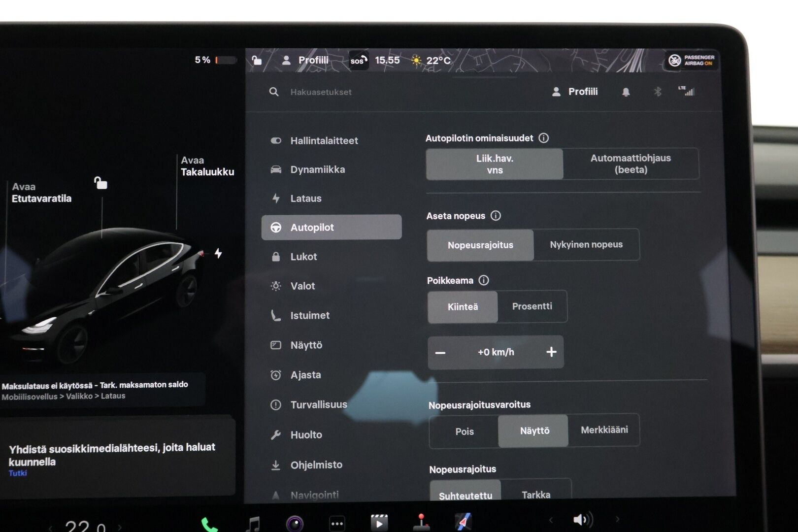Show info for Autopilotin ominaisuudet

pyautogui.click(x=544, y=138)
